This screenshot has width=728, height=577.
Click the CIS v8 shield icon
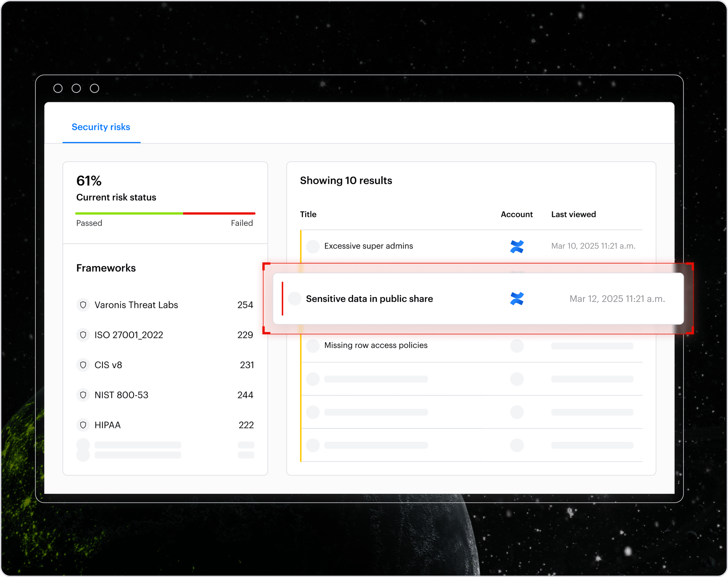coord(83,365)
